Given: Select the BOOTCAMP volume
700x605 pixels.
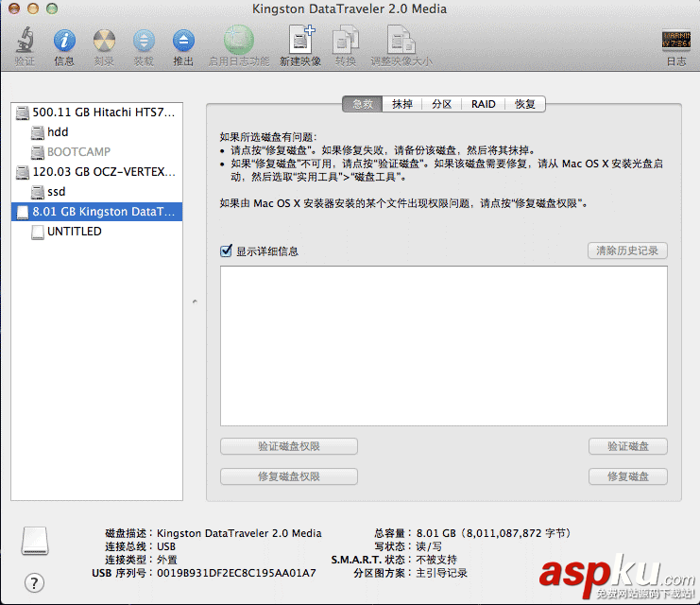Looking at the screenshot, I should pos(97,152).
